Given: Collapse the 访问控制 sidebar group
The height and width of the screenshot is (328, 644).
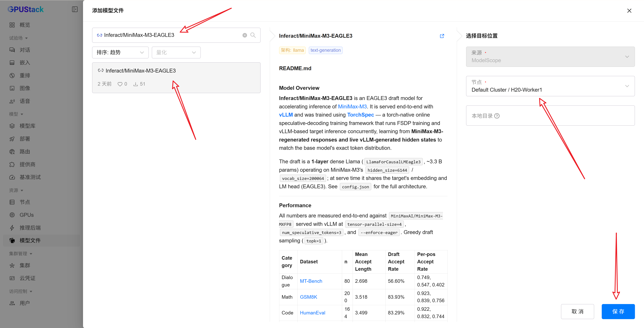Looking at the screenshot, I should 21,291.
